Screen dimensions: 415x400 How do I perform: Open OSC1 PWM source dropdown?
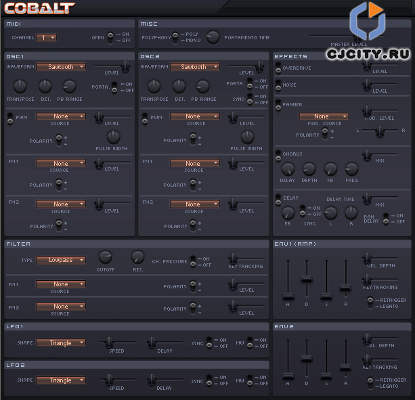tap(61, 116)
